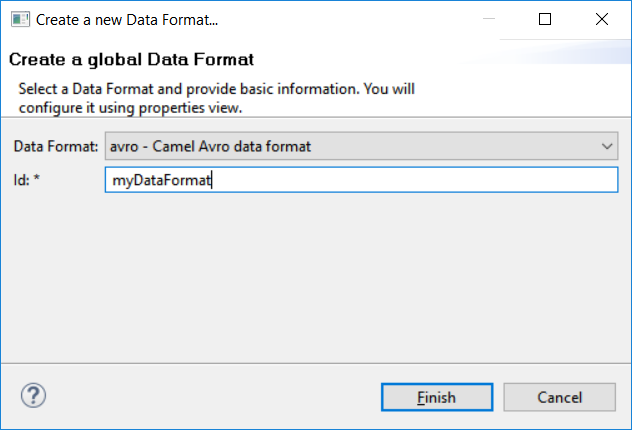632x430 pixels.
Task: Select the 'avro - Camel Avro data format' text
Action: pos(211,146)
